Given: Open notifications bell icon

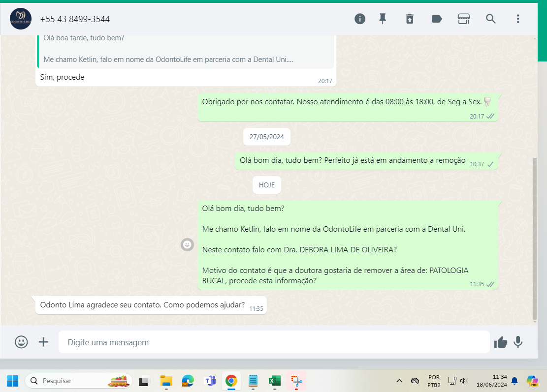Looking at the screenshot, I should (x=515, y=381).
